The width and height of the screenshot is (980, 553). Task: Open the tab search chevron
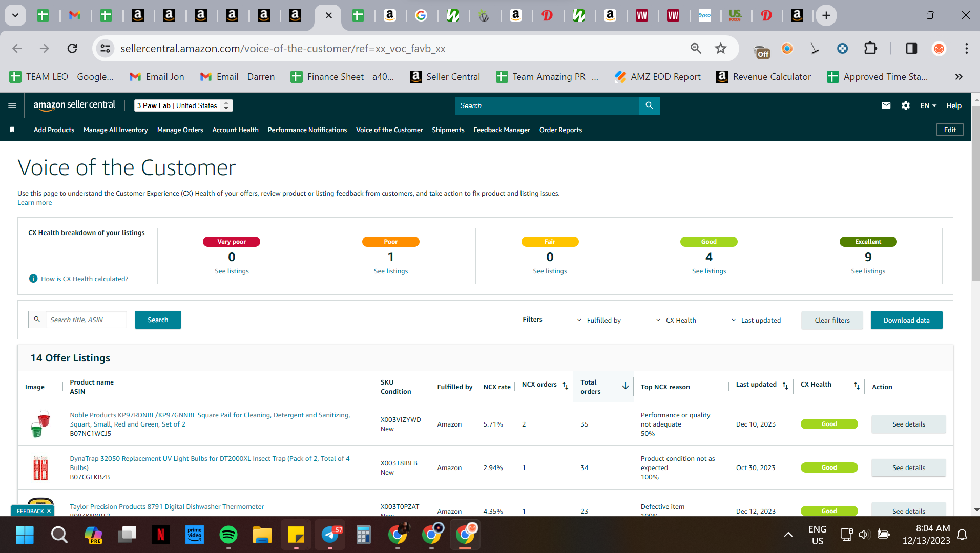tap(15, 15)
